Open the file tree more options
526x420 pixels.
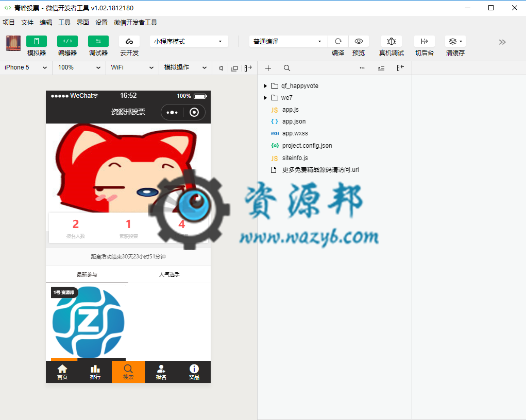pos(362,68)
